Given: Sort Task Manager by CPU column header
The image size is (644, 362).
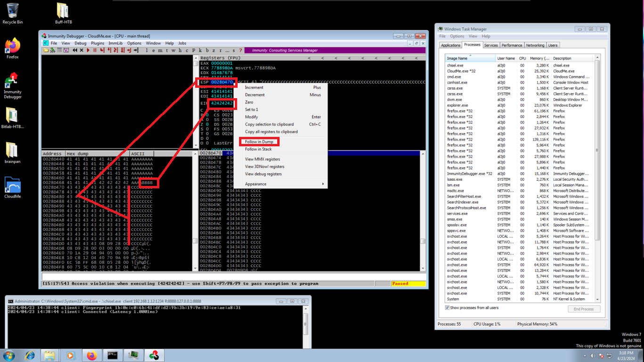Looking at the screenshot, I should [x=522, y=58].
